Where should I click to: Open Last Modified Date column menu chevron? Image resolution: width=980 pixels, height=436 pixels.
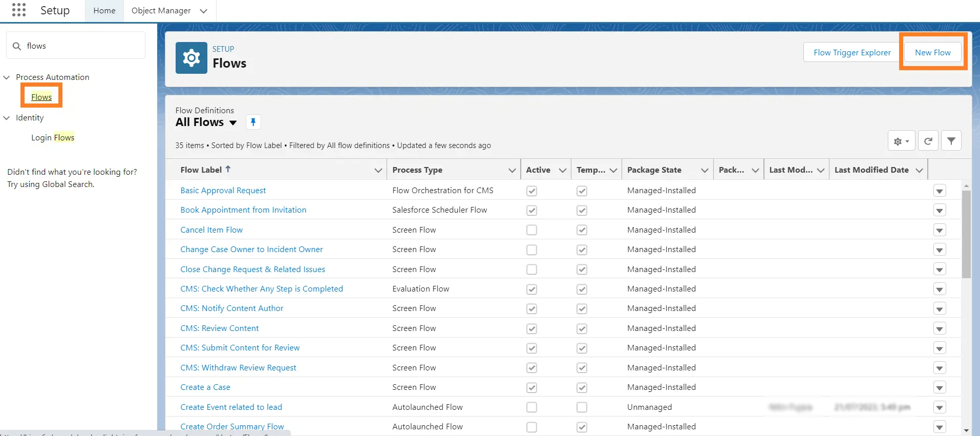(x=919, y=170)
